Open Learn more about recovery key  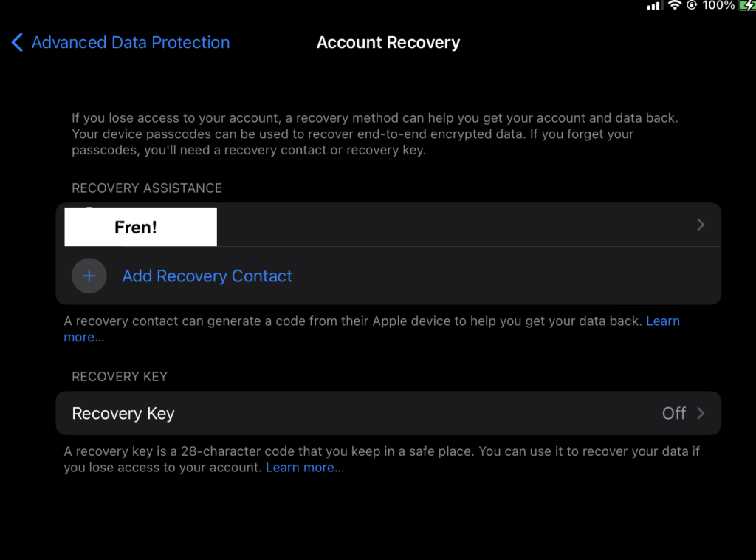305,468
